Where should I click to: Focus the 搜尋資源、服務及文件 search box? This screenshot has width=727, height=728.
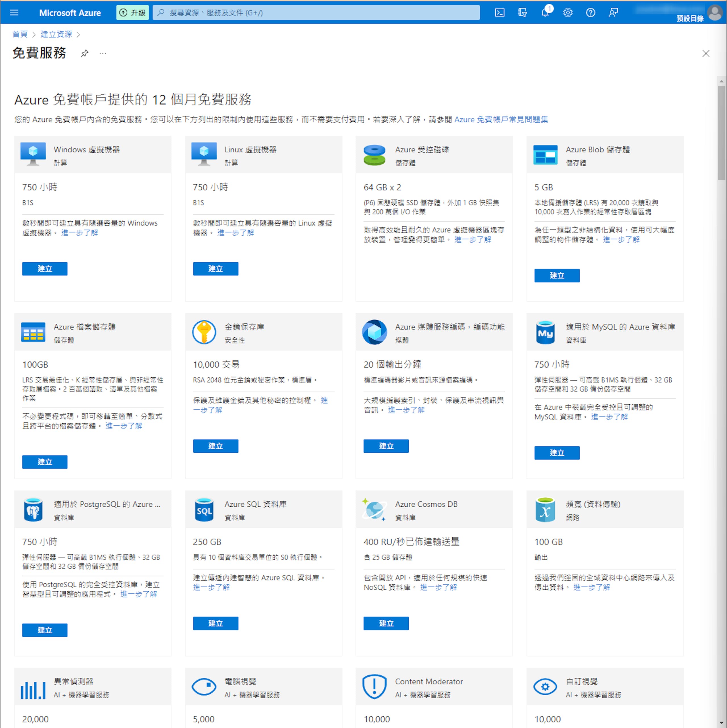316,13
